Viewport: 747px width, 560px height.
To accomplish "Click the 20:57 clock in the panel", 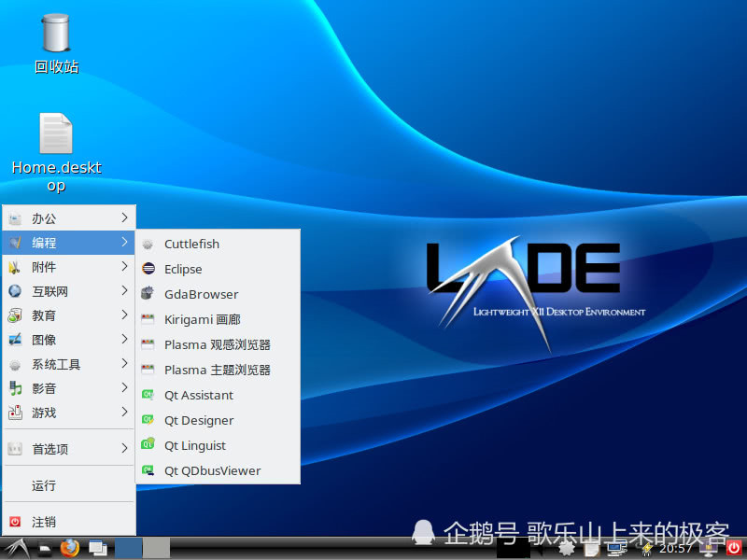I will click(x=675, y=549).
